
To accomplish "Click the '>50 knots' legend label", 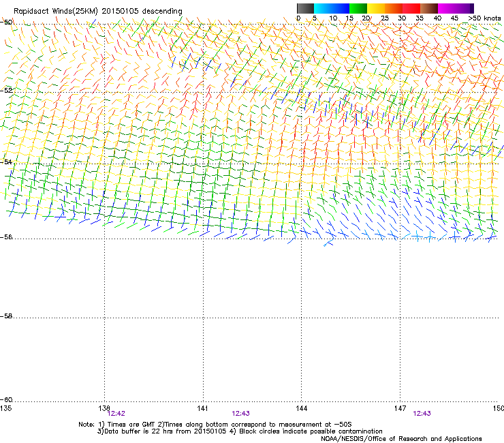I will pos(484,18).
